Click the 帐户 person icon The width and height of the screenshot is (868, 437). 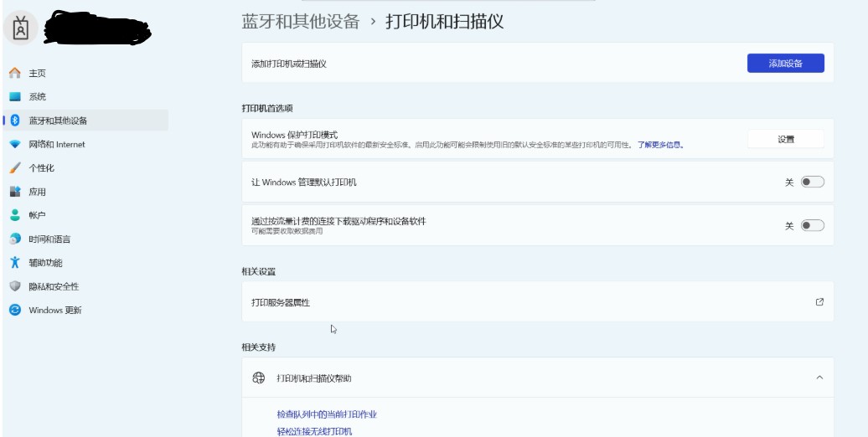pyautogui.click(x=15, y=215)
